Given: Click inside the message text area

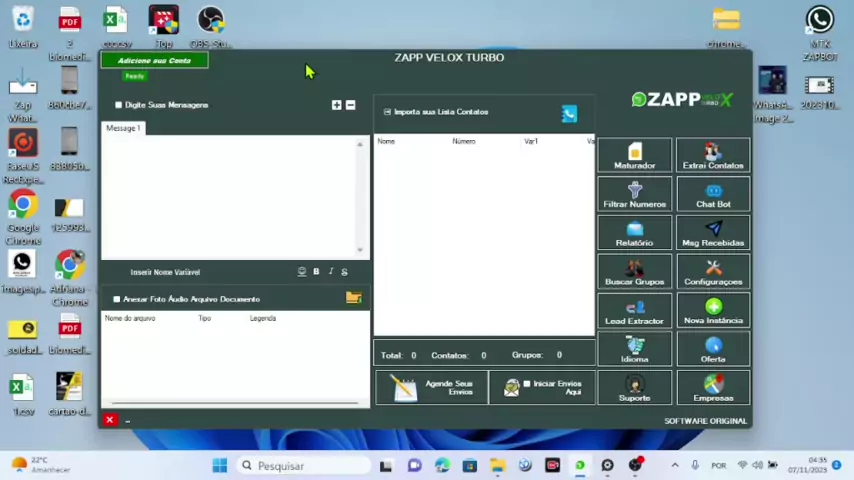Looking at the screenshot, I should point(230,195).
